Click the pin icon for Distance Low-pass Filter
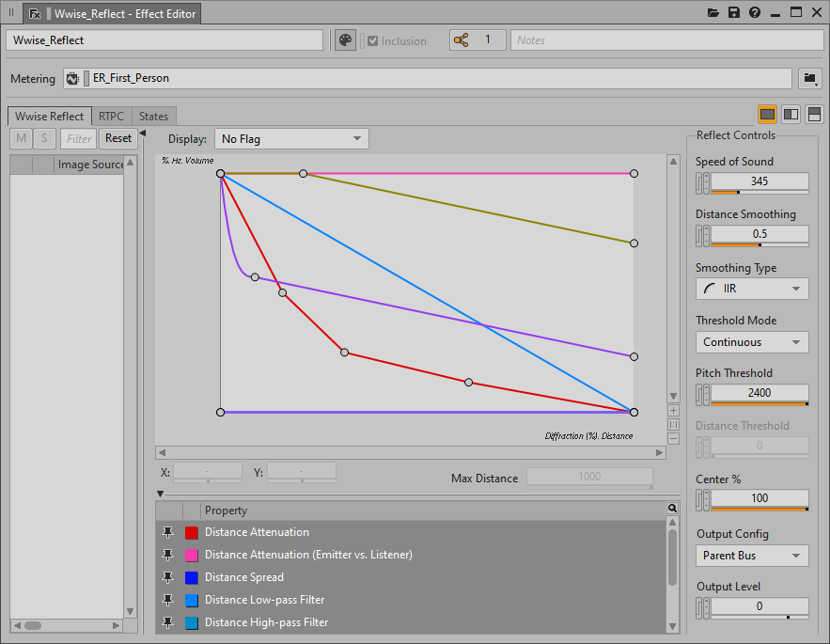 pos(168,600)
